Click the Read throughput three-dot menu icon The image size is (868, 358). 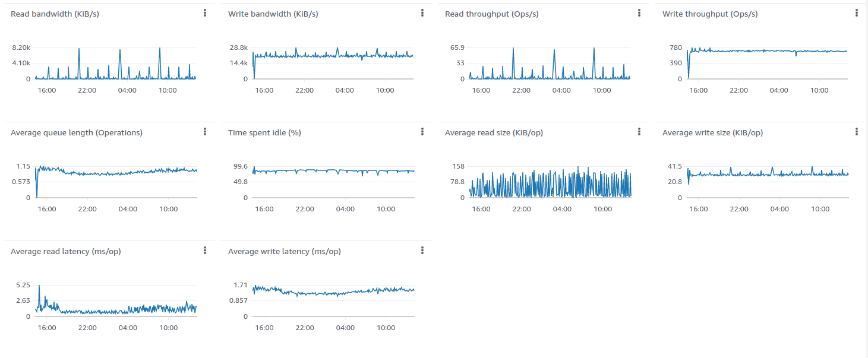639,13
